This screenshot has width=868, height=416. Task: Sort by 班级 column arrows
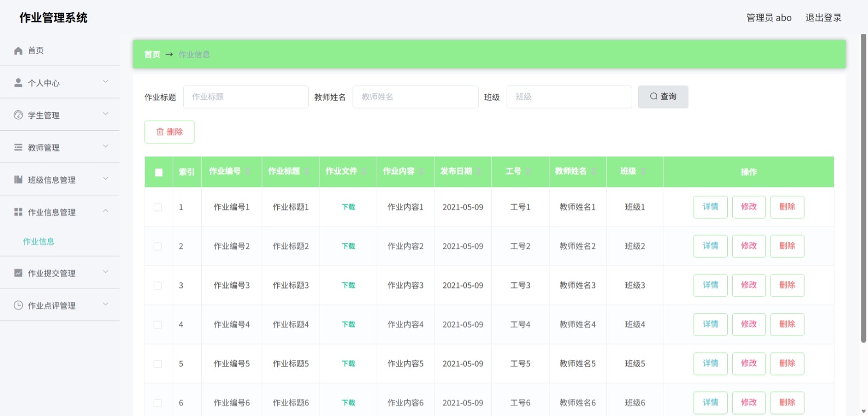pos(643,171)
